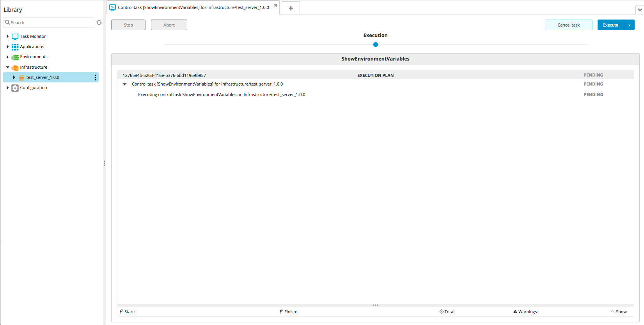Click the Abort button
644x325 pixels.
pos(169,25)
